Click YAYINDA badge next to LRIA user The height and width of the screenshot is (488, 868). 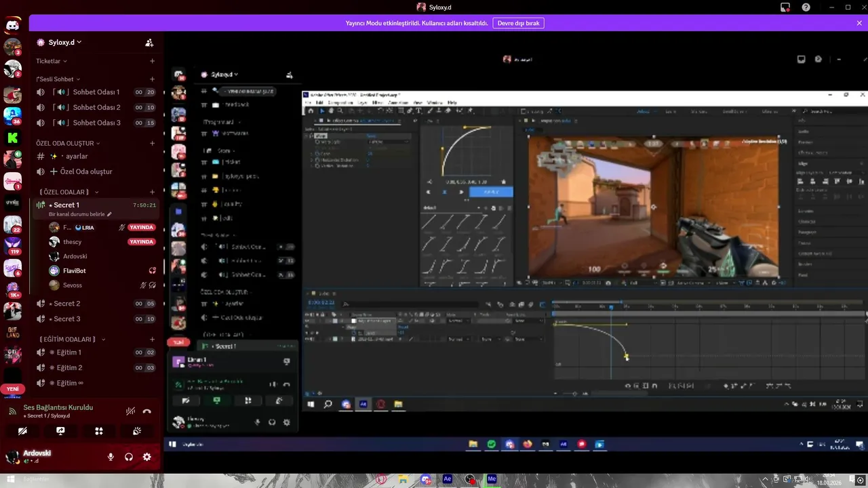tap(142, 227)
